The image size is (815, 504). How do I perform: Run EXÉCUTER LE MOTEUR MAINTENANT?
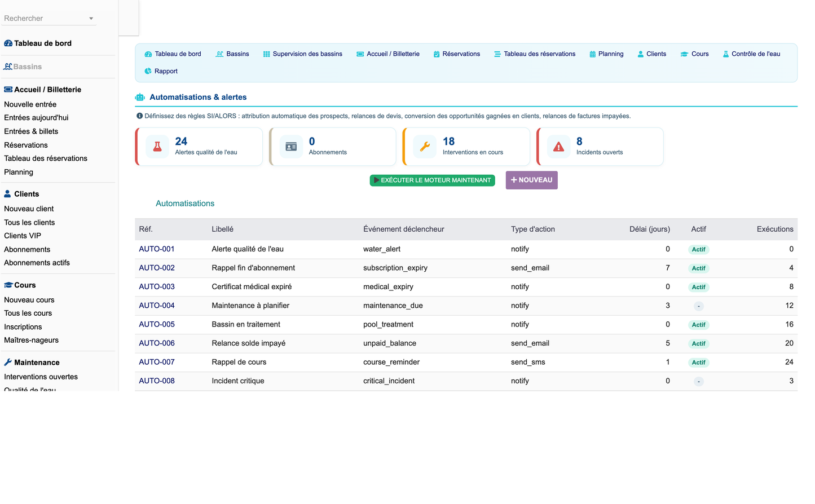click(433, 180)
